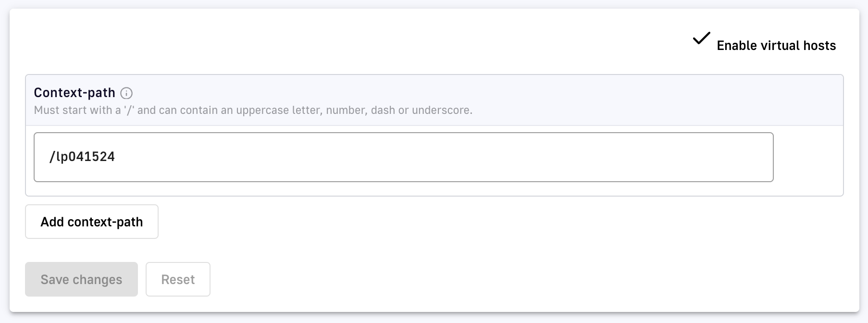Open the Context-path information tooltip icon

(126, 93)
